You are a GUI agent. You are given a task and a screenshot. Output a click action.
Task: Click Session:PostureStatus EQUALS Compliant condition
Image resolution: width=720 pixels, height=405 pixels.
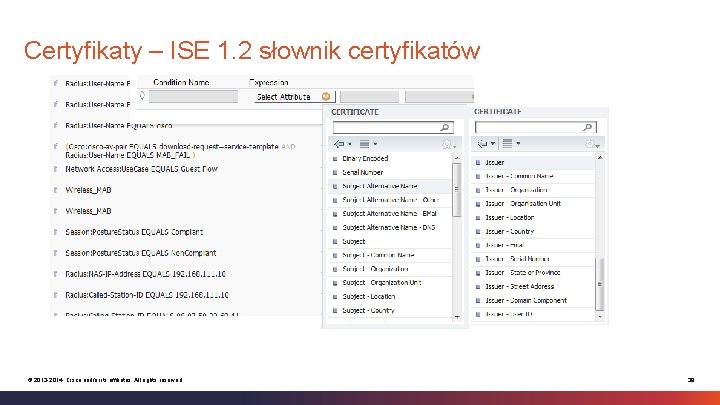(134, 232)
